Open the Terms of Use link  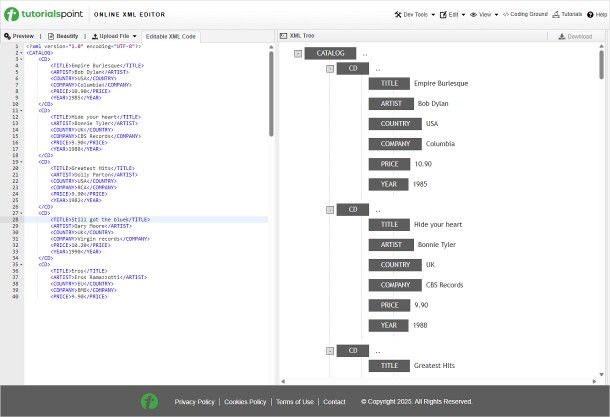295,402
